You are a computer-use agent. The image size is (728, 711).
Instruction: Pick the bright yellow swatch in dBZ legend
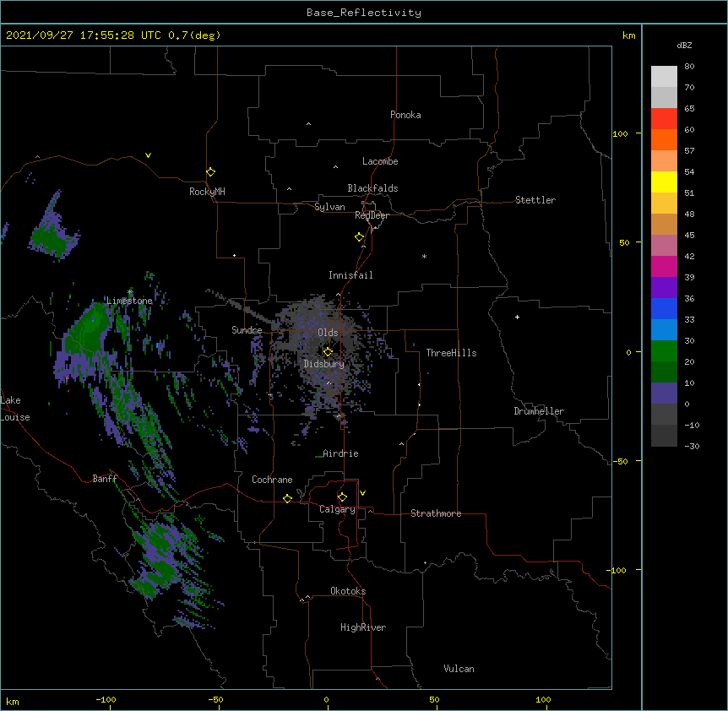click(x=664, y=182)
